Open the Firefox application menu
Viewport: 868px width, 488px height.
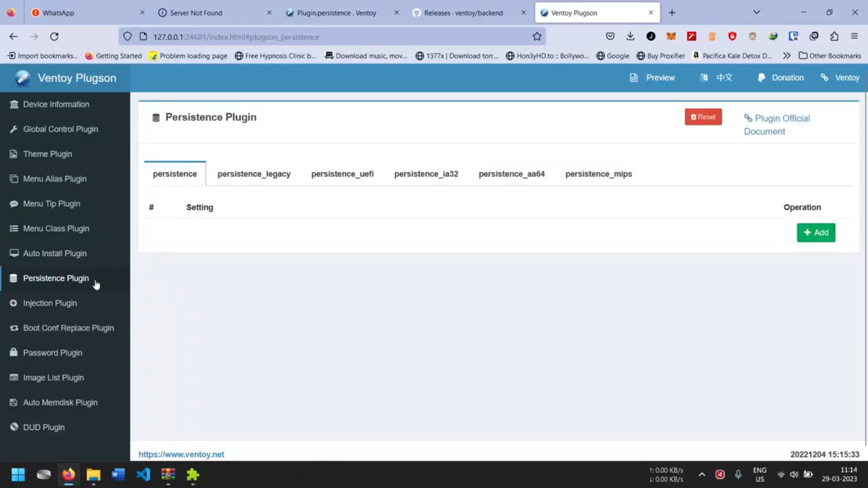click(855, 36)
